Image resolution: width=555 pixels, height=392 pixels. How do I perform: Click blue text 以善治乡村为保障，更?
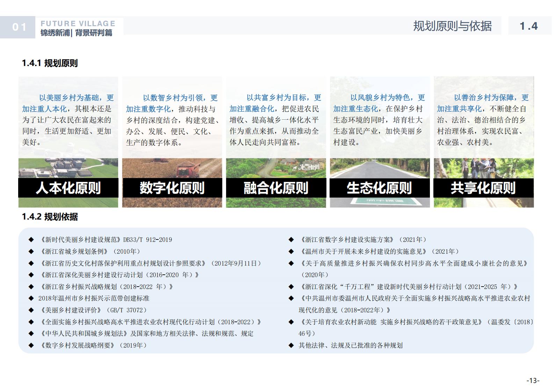tap(491, 98)
